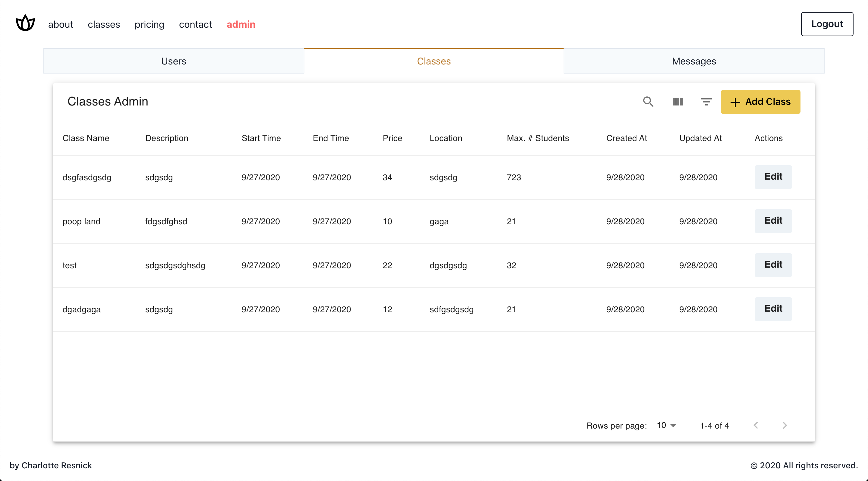868x481 pixels.
Task: Select the 'poop land' class name cell
Action: coord(82,221)
